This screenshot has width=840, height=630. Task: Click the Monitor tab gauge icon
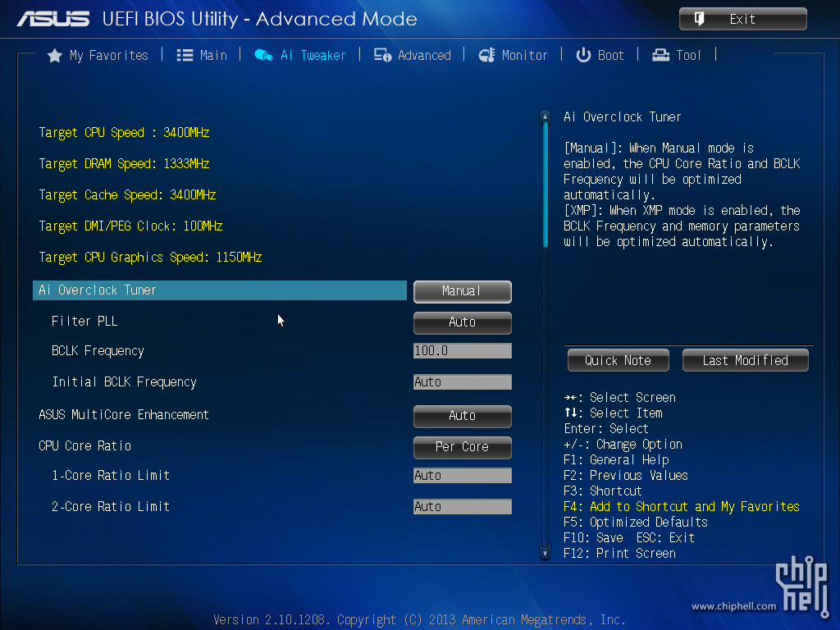[486, 55]
